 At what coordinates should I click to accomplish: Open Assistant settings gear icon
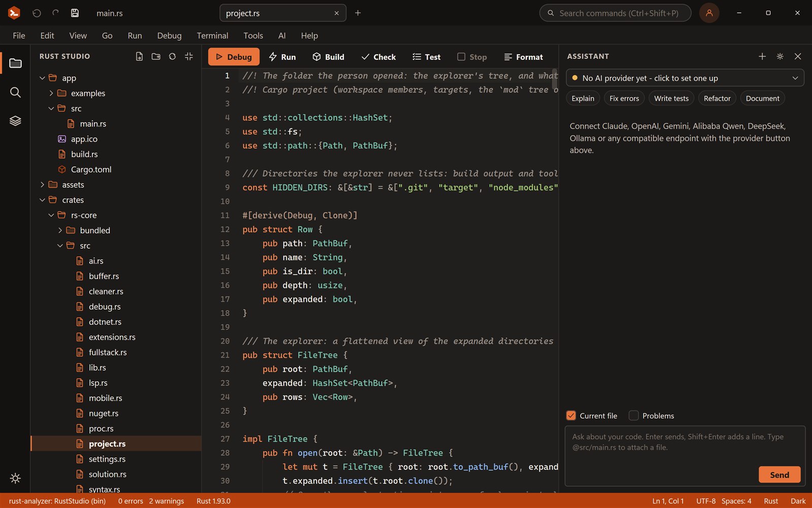[780, 56]
